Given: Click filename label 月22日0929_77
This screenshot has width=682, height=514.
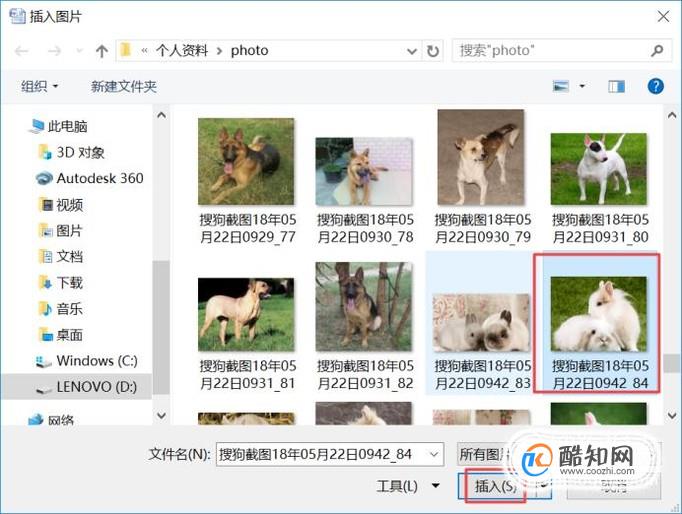Looking at the screenshot, I should tap(248, 237).
